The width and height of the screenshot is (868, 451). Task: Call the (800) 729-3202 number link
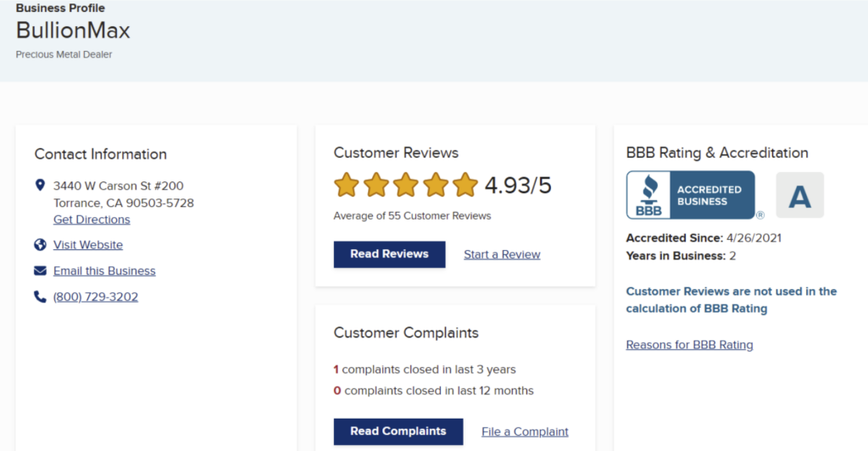[96, 297]
